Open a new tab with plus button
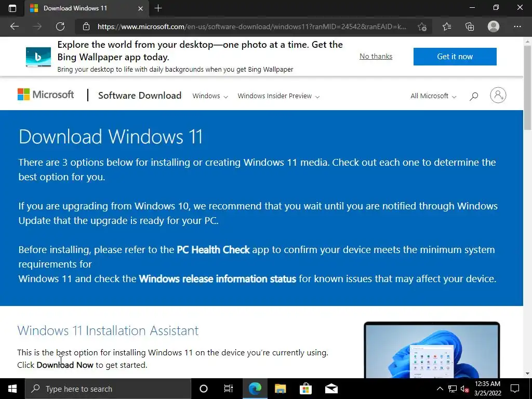Screen dimensions: 532x399 (x=158, y=8)
